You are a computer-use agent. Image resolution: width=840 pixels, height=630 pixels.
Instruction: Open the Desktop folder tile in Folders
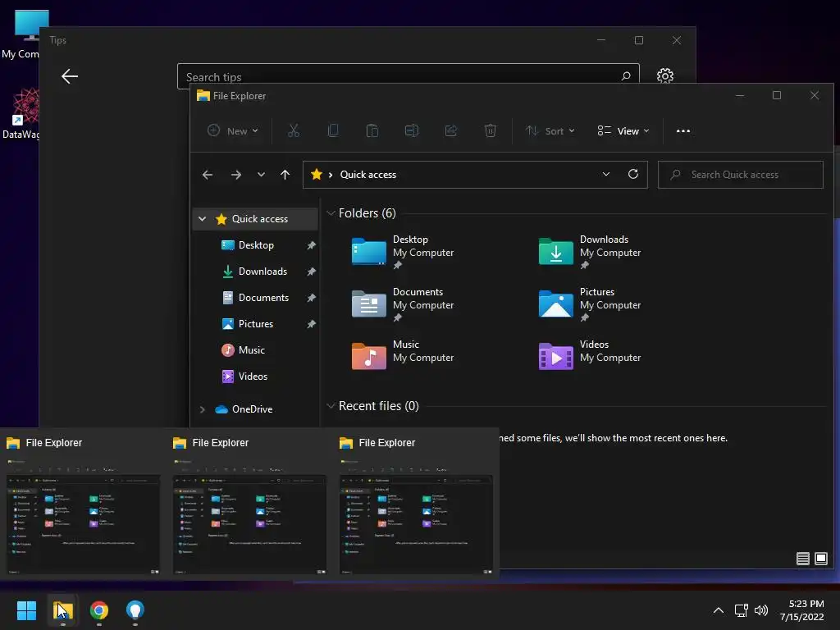click(x=403, y=252)
